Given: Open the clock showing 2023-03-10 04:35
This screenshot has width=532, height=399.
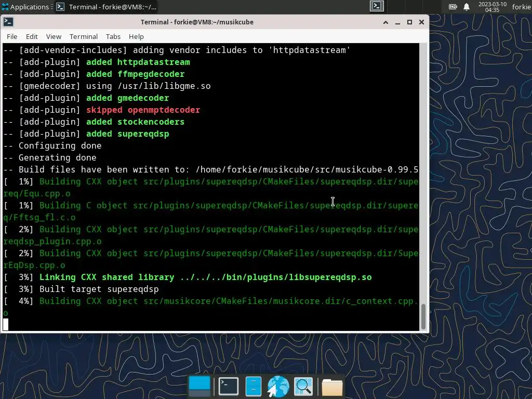Looking at the screenshot, I should [493, 7].
